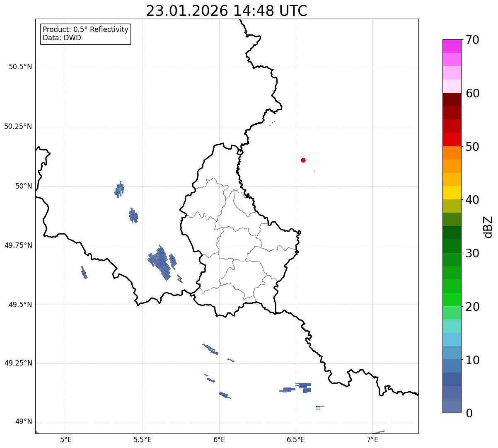
Task: Click the '6.5°E' longitude label
Action: [296, 439]
